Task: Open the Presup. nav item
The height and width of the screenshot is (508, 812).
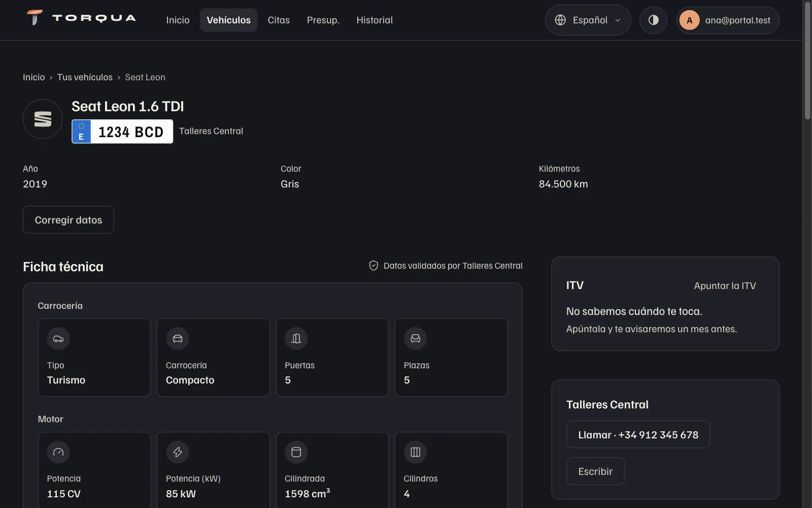Action: click(323, 20)
